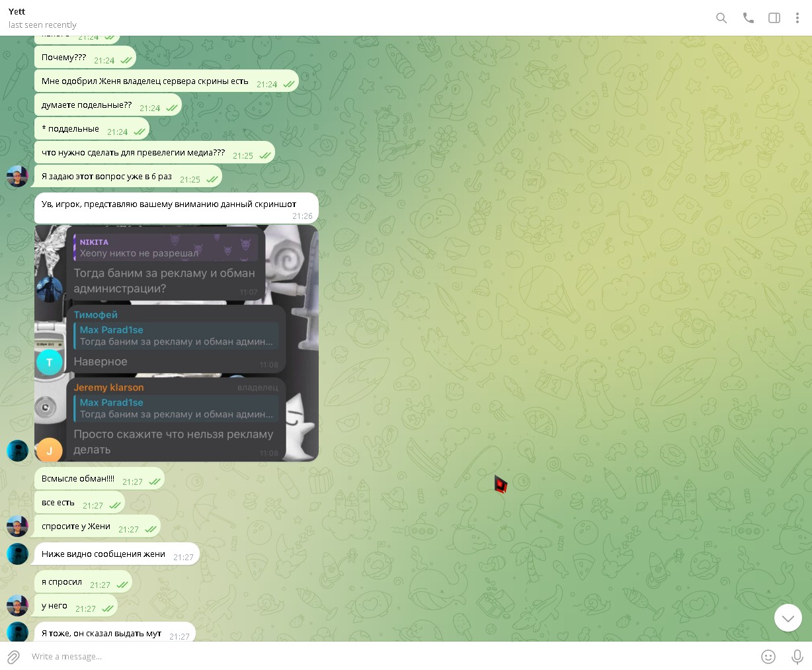Click message 'Ув, игрок, представляю вашему вниманию'
The image size is (812, 670).
(x=169, y=204)
